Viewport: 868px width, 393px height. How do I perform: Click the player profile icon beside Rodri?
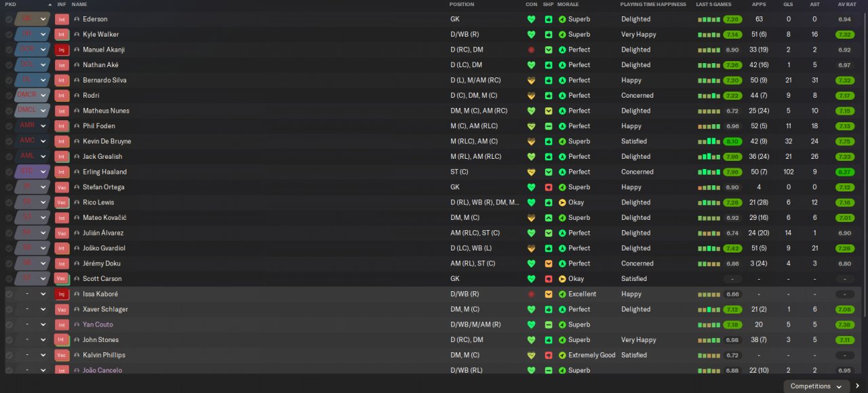coord(77,96)
